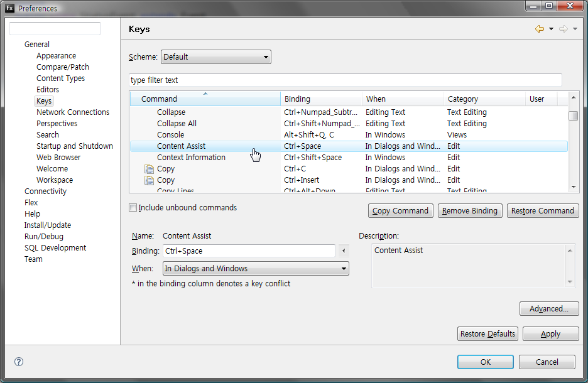Viewport: 588px width, 383px height.
Task: Click Description box scroll down arrow
Action: click(570, 282)
